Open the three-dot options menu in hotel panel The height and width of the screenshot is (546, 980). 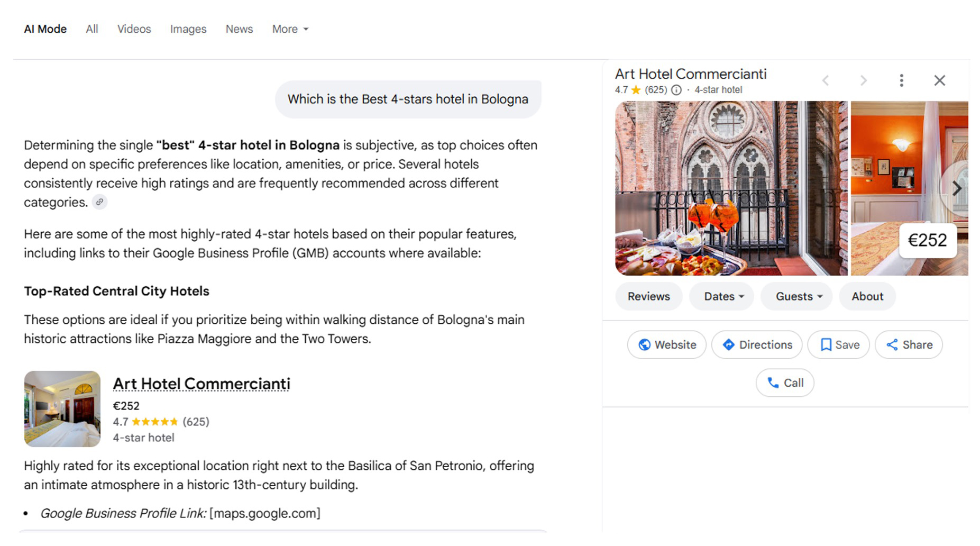coord(901,80)
